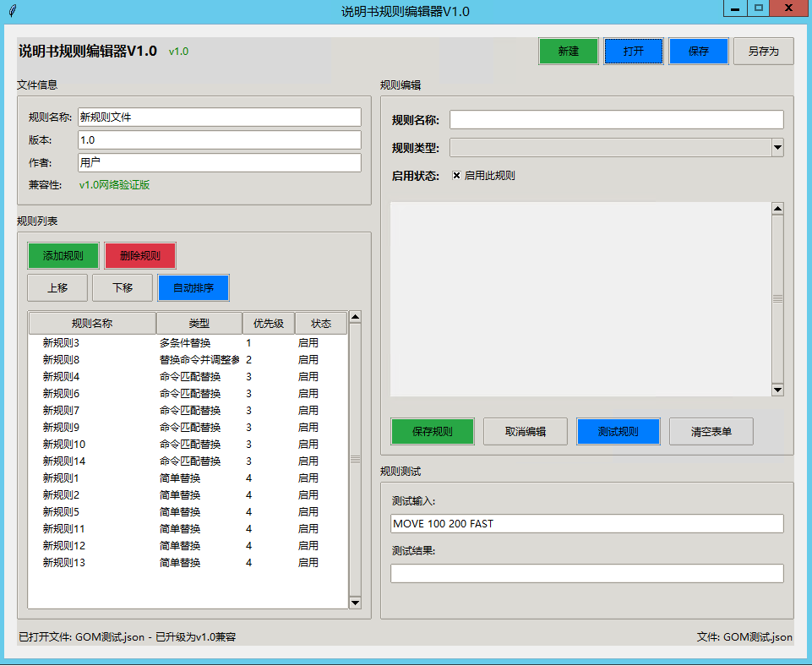This screenshot has width=812, height=666.
Task: Click the blue 保存 button
Action: [699, 52]
